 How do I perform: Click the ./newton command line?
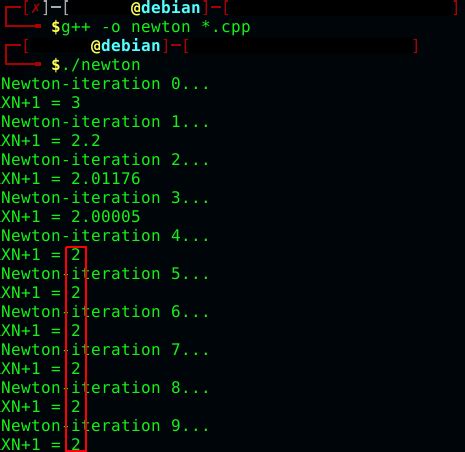point(101,65)
